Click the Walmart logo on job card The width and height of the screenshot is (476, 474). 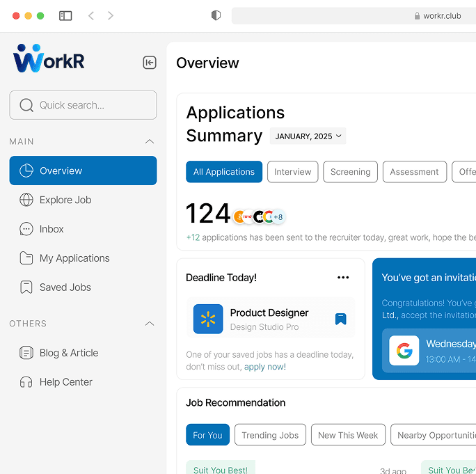tap(208, 319)
